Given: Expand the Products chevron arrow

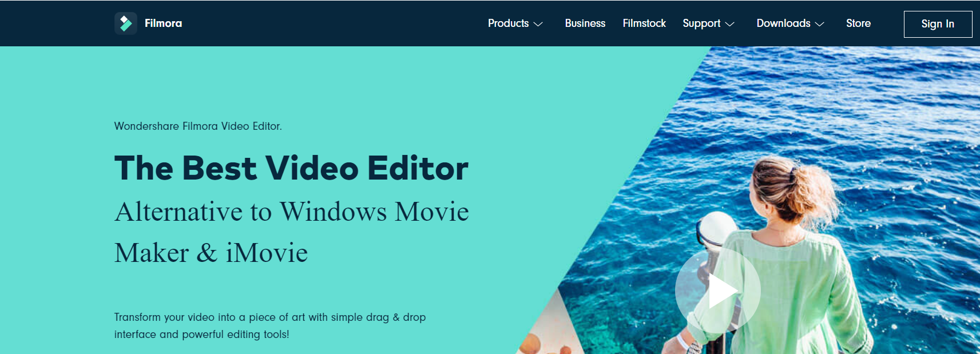Looking at the screenshot, I should point(538,24).
